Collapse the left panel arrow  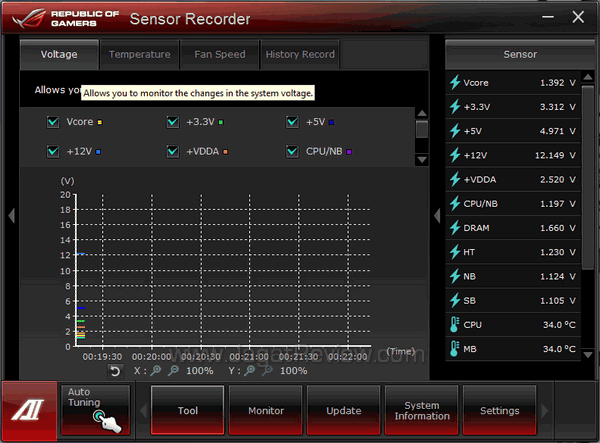pyautogui.click(x=11, y=216)
